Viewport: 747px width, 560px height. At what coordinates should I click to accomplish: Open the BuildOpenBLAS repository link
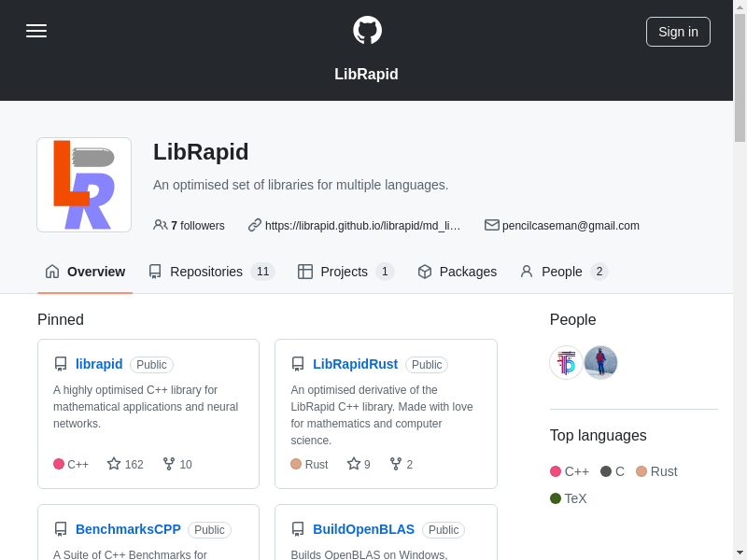(x=363, y=529)
